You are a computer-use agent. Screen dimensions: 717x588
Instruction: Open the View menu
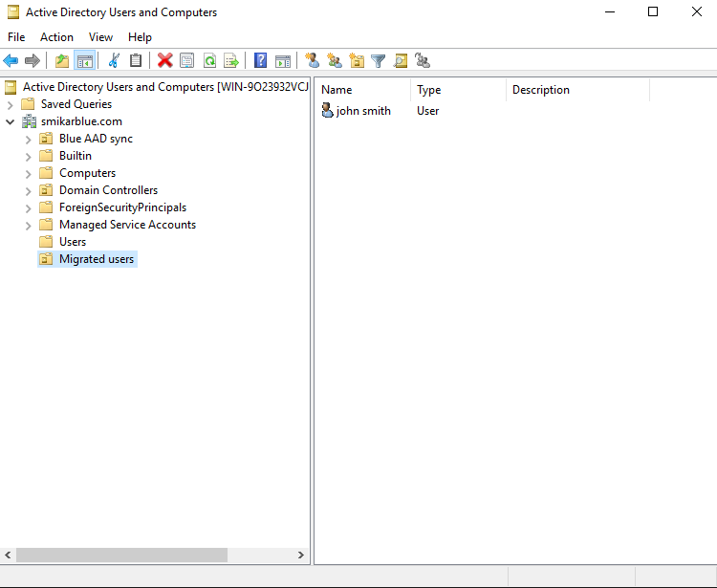[100, 37]
